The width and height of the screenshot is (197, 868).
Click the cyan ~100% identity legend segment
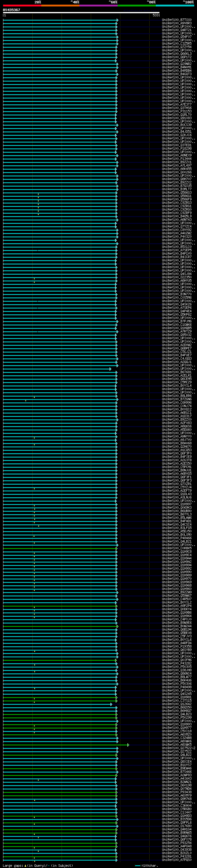point(175,6)
